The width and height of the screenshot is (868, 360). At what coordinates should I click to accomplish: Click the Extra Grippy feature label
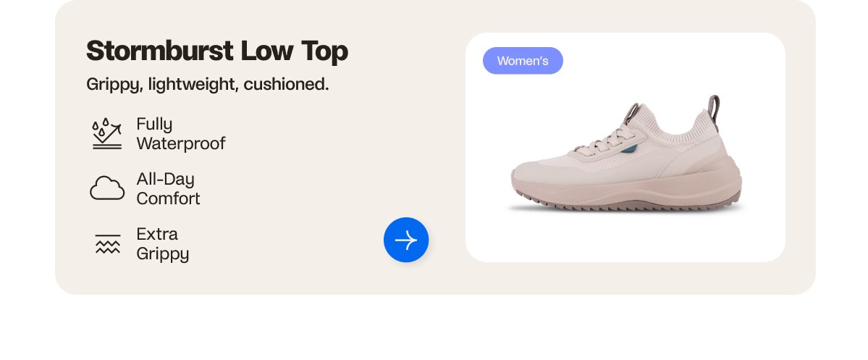tap(162, 244)
